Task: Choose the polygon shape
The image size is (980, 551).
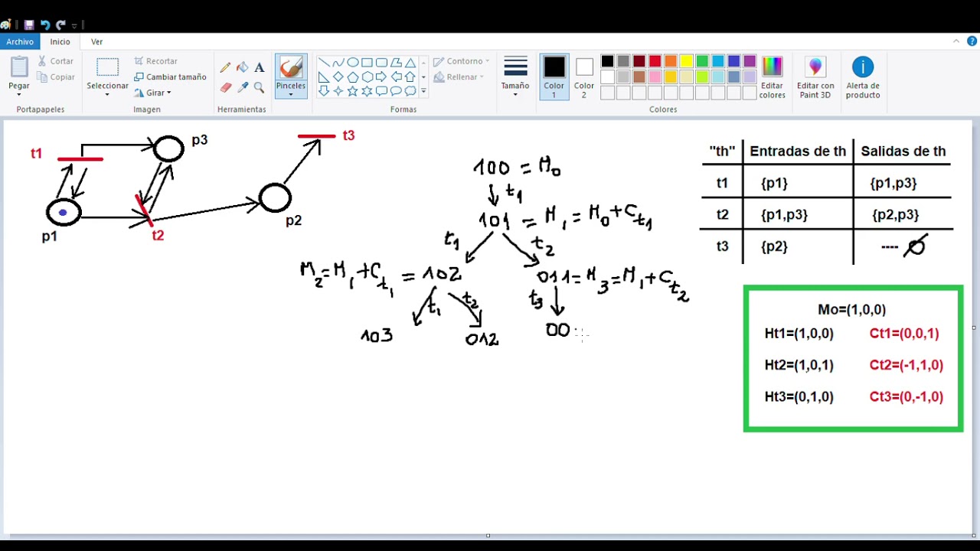Action: click(x=396, y=63)
